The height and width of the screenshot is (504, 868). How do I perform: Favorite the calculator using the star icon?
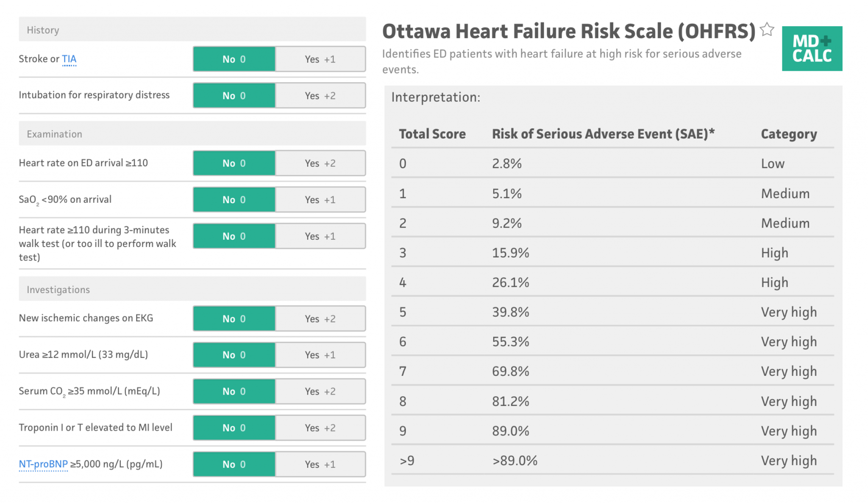tap(767, 29)
